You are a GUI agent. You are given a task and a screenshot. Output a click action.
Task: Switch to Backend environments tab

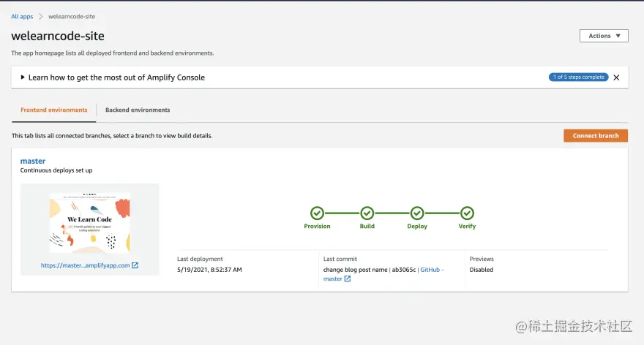click(x=138, y=110)
